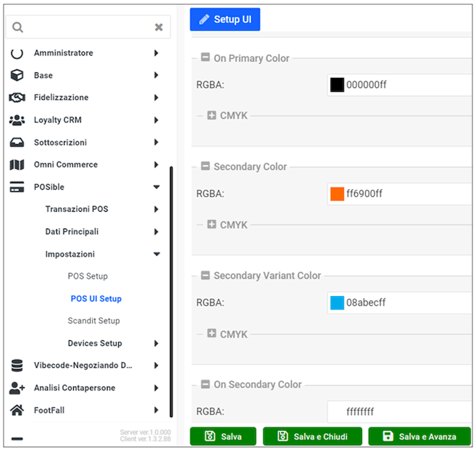Expand the Transazioni POS arrow
Image resolution: width=476 pixels, height=450 pixels.
(156, 210)
